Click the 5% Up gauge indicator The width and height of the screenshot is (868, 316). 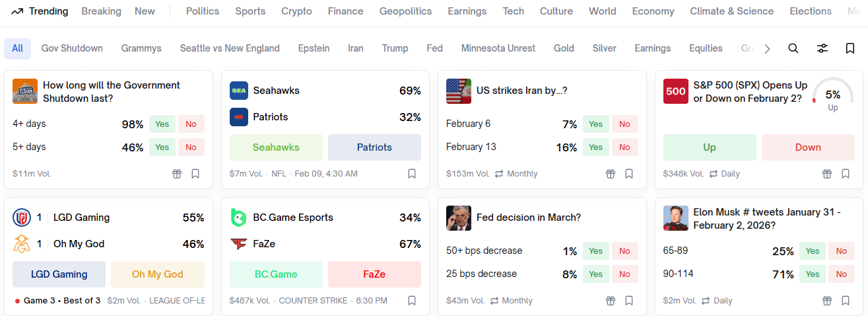pos(833,96)
